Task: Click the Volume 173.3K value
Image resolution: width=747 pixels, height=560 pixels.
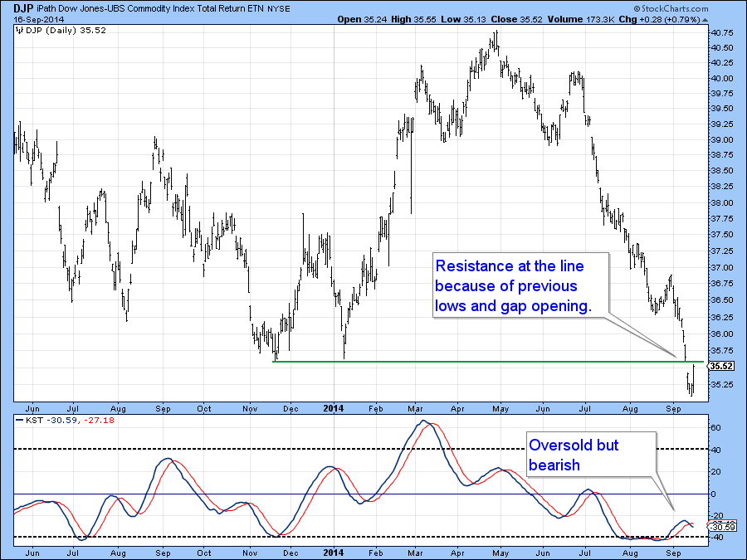Action: (581, 20)
